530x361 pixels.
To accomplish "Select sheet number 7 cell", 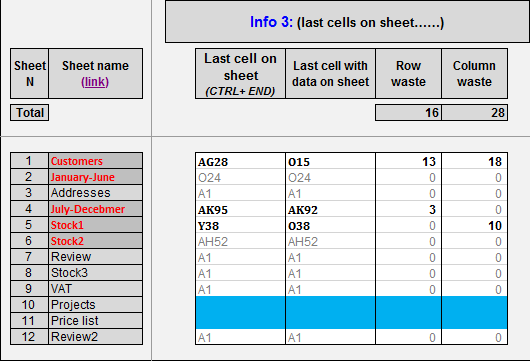I will [29, 257].
